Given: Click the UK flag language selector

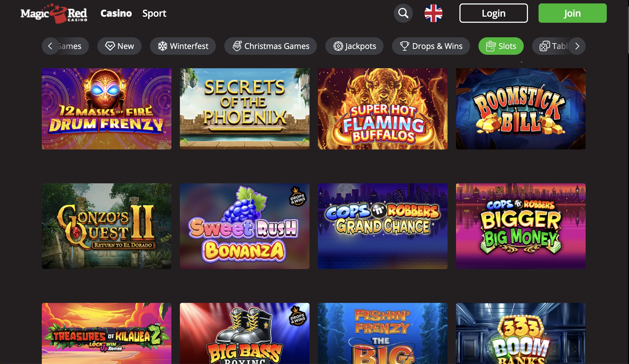Looking at the screenshot, I should [x=433, y=13].
